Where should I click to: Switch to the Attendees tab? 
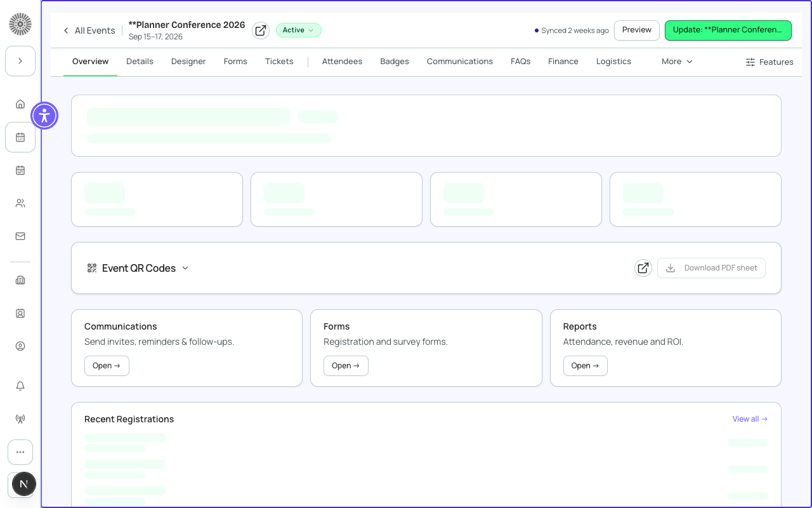(x=342, y=62)
